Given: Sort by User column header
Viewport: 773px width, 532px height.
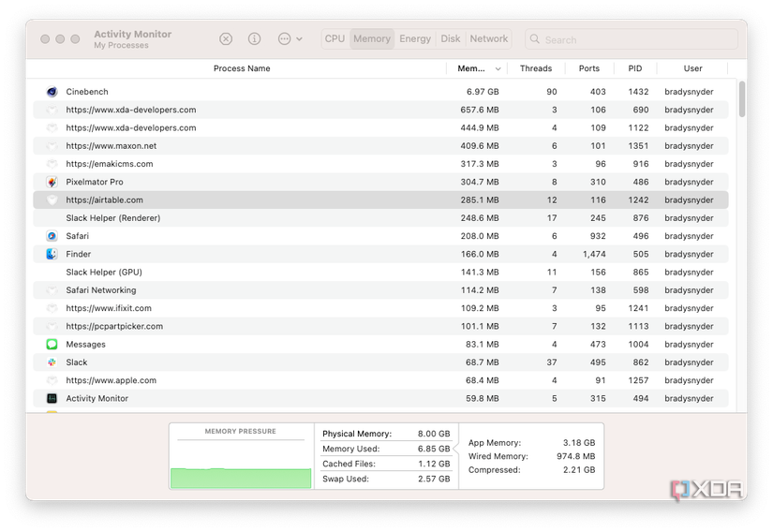Looking at the screenshot, I should 692,68.
